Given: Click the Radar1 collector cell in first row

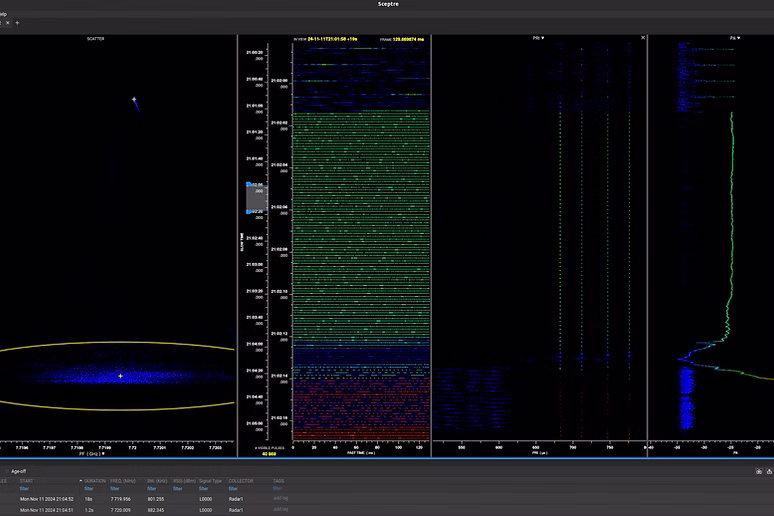Looking at the screenshot, I should (236, 499).
